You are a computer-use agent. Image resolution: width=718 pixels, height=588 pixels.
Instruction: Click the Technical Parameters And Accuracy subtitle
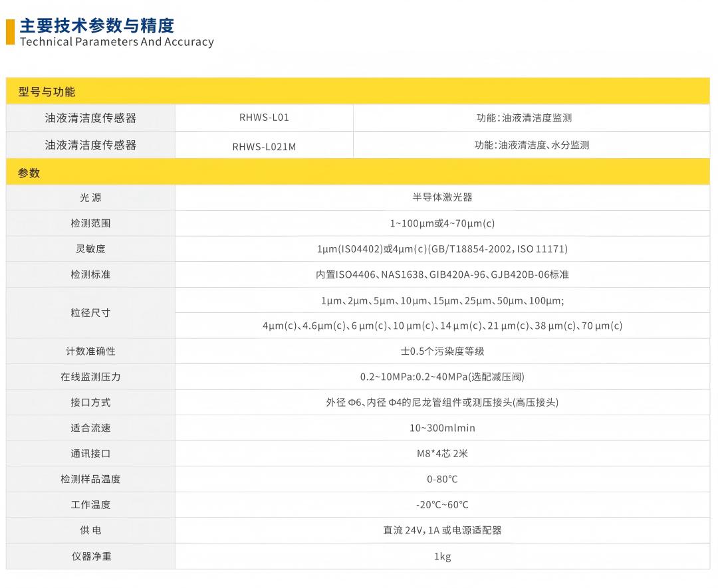pyautogui.click(x=117, y=42)
